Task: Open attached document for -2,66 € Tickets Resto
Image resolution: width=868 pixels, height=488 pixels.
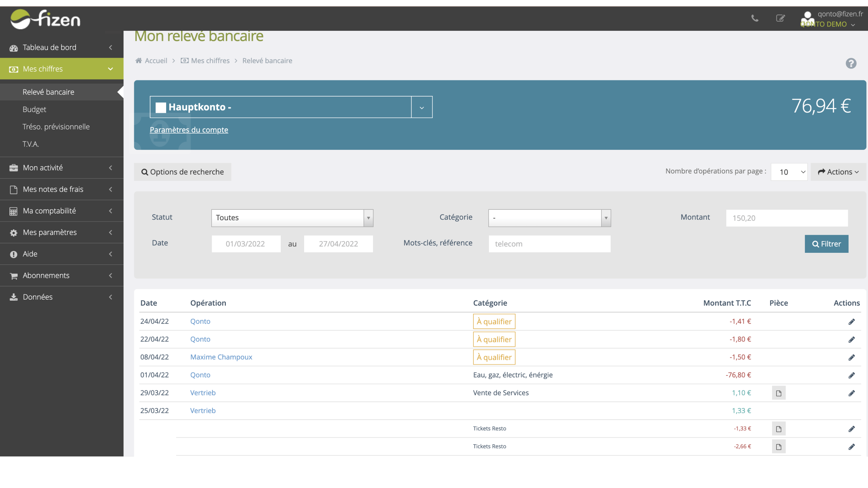Action: coord(778,447)
